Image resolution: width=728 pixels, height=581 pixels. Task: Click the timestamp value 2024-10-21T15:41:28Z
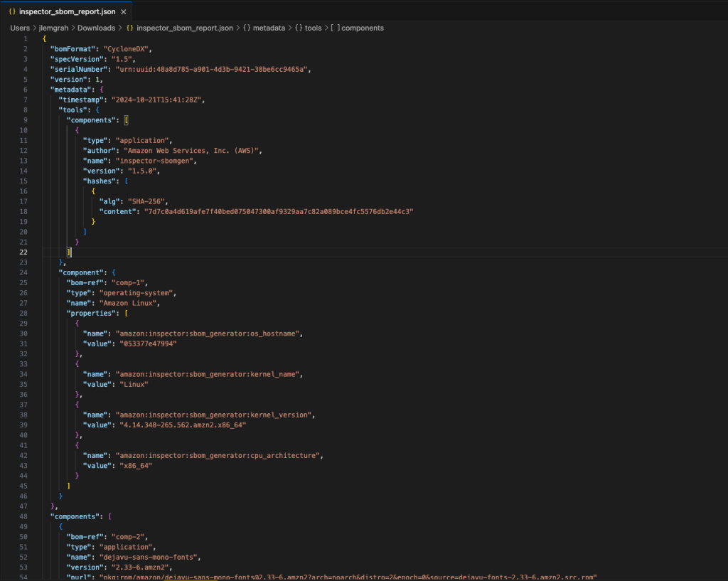click(156, 100)
